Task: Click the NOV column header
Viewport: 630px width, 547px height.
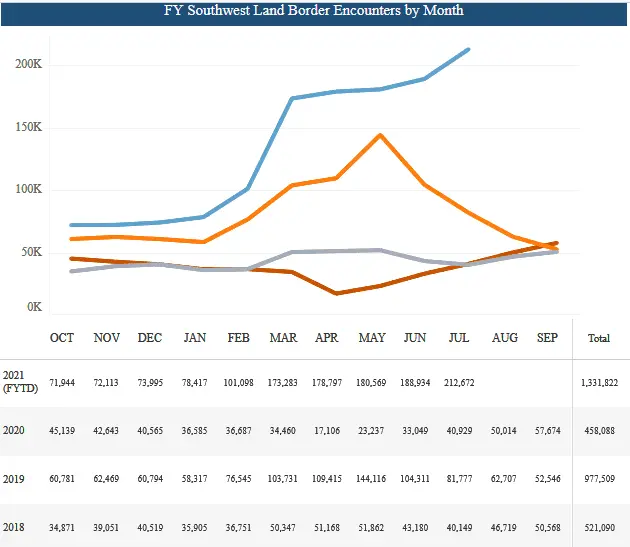Action: [106, 338]
